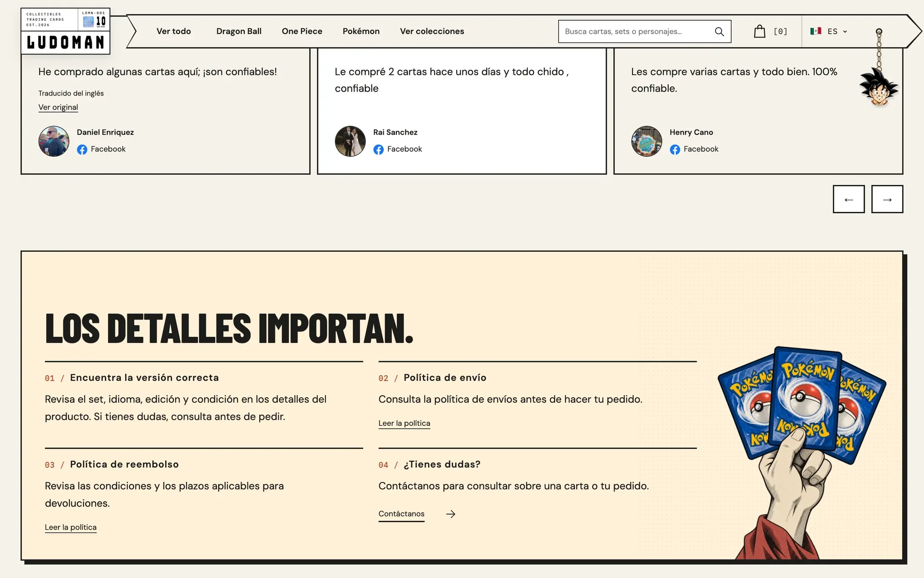Open Ver colecciones in the navigation
Viewport: 924px width, 578px height.
pyautogui.click(x=432, y=31)
